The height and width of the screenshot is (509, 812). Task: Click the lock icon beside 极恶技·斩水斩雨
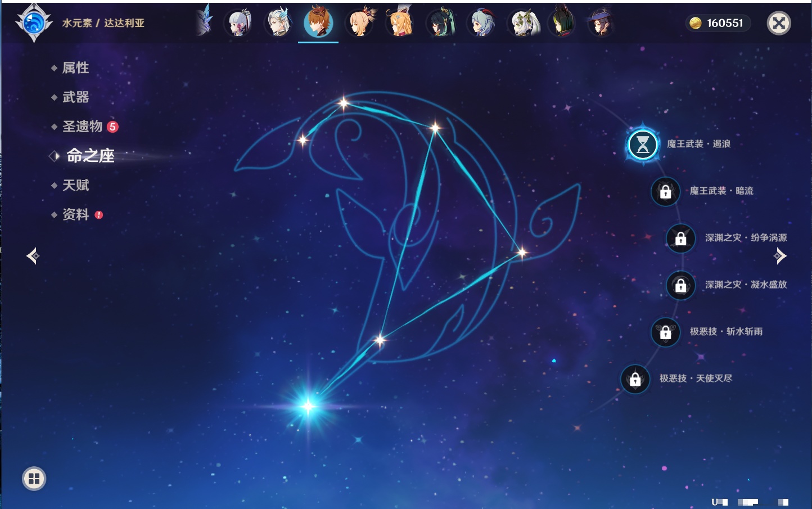pyautogui.click(x=666, y=332)
